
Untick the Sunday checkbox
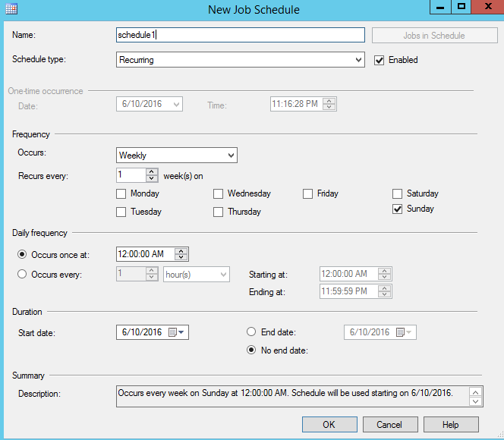coord(398,209)
